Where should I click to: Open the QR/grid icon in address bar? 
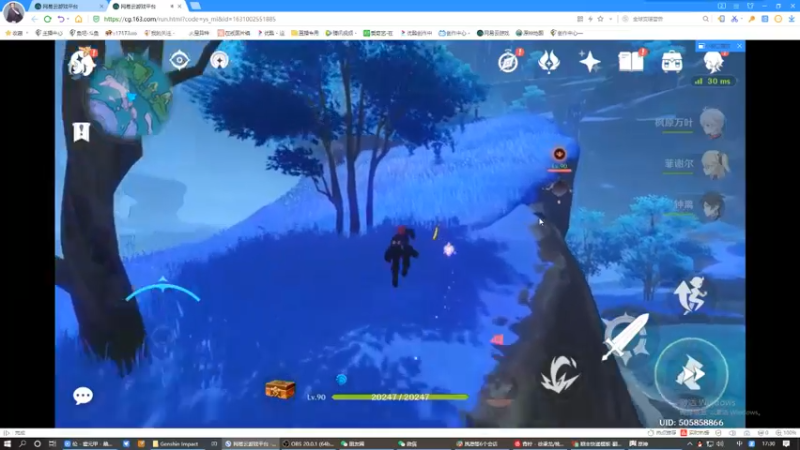(580, 19)
